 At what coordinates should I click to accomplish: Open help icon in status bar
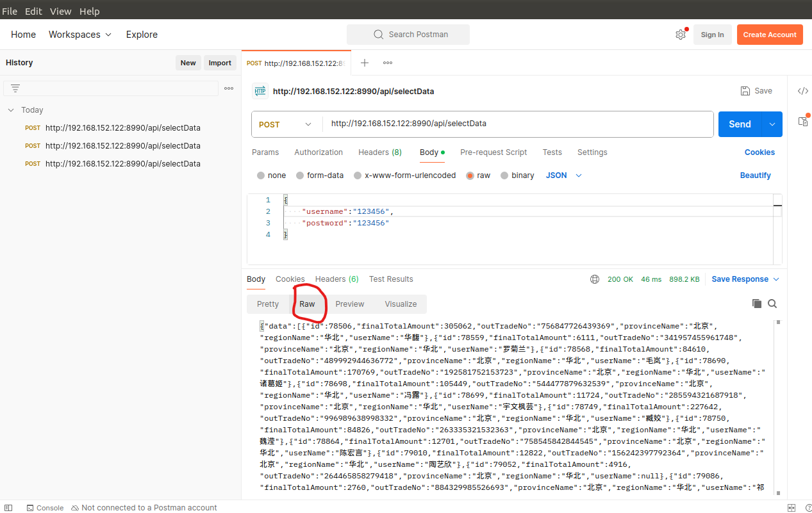click(808, 508)
